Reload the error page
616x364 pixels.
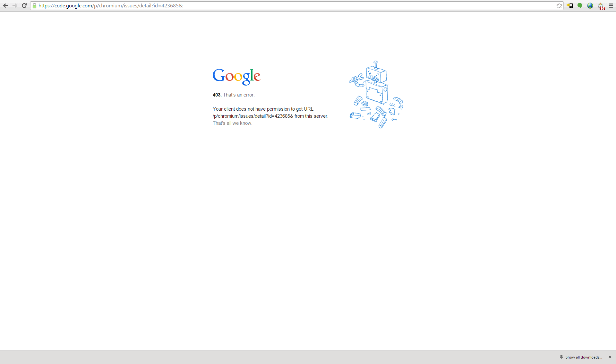24,5
